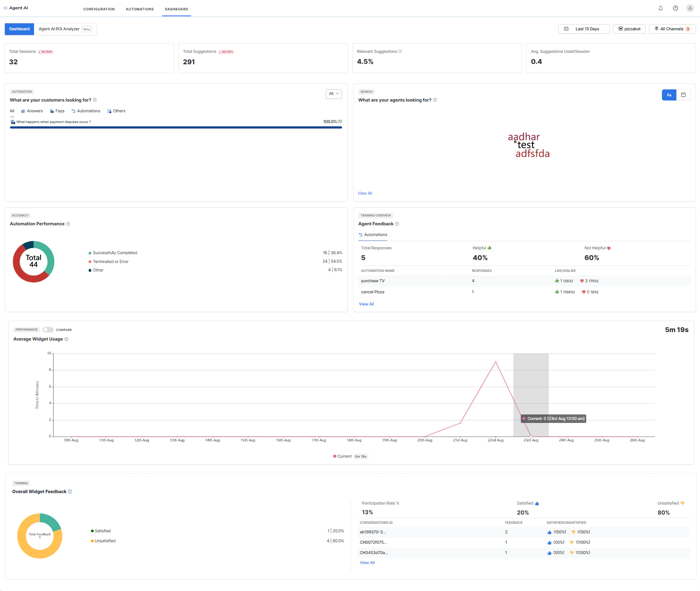Click the calendar icon in Last 15 Days filter
The width and height of the screenshot is (700, 591).
[566, 28]
